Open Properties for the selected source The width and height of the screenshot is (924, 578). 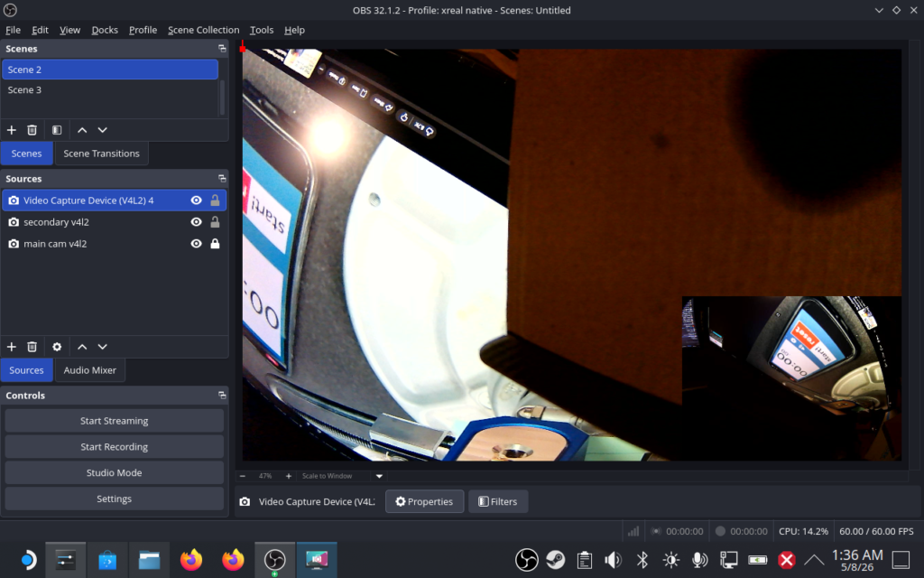point(424,501)
